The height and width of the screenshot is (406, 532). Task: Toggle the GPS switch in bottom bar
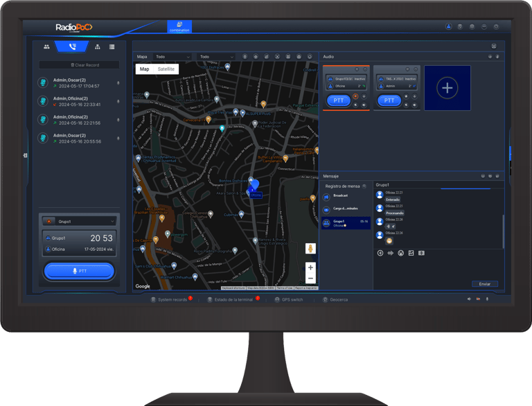289,300
